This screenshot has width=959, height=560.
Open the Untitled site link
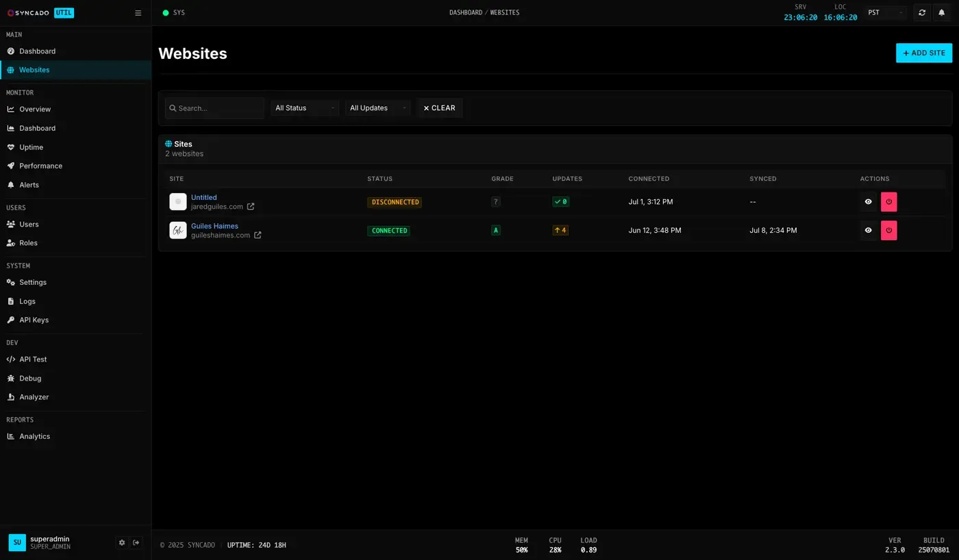(204, 198)
